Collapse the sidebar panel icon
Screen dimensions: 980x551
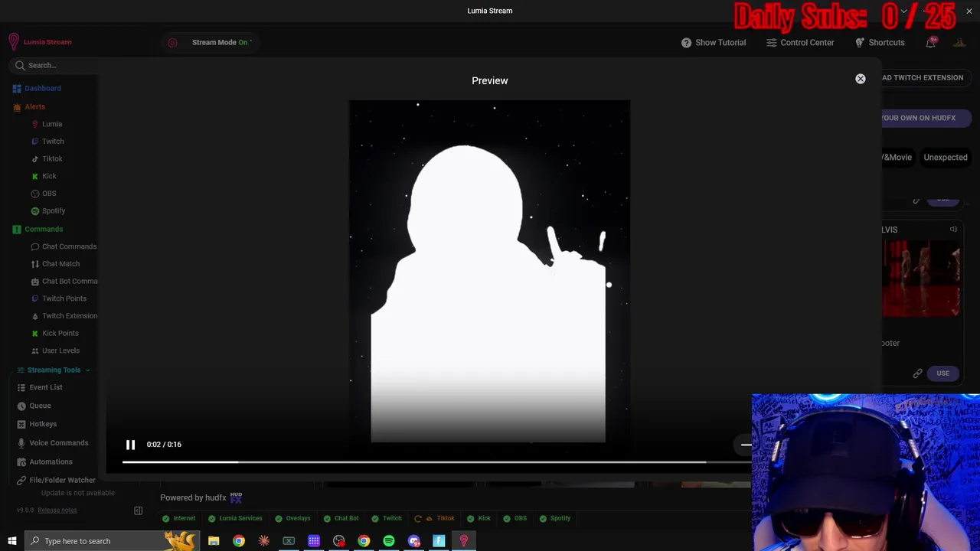(x=139, y=510)
